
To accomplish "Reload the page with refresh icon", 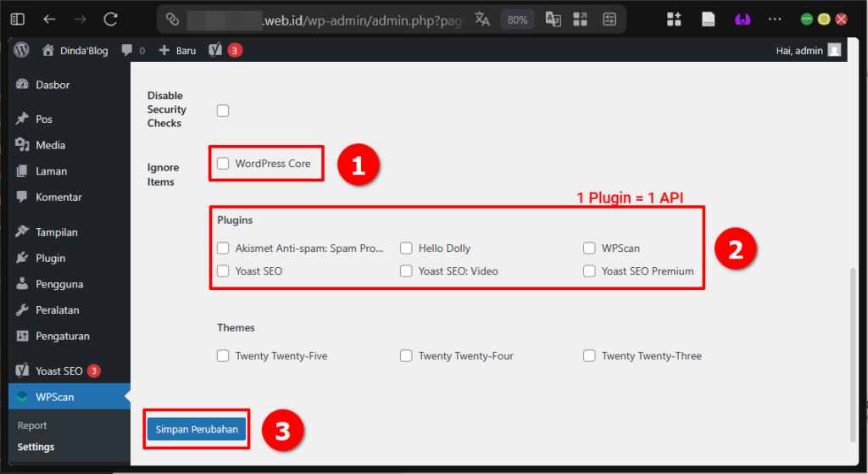I will [111, 20].
